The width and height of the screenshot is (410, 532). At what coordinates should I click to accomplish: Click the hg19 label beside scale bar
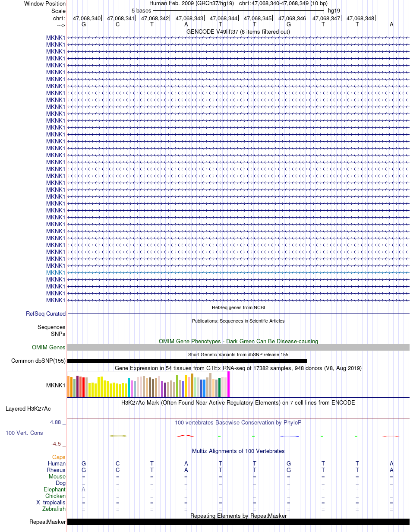[334, 10]
